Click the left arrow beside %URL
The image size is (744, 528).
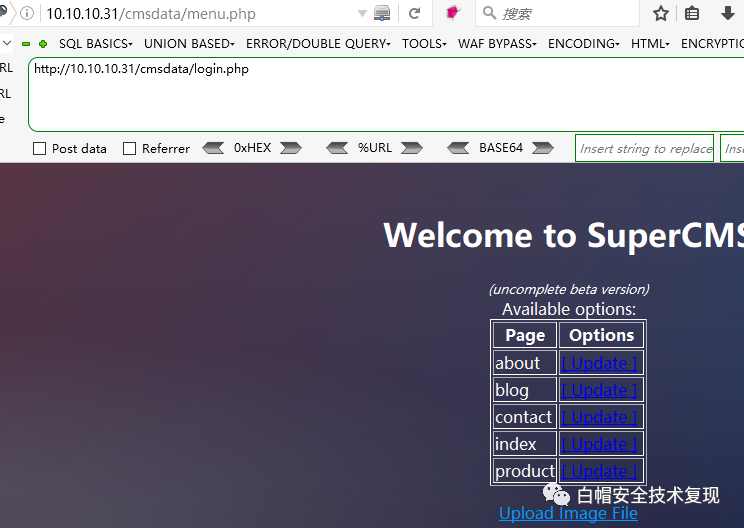click(337, 148)
